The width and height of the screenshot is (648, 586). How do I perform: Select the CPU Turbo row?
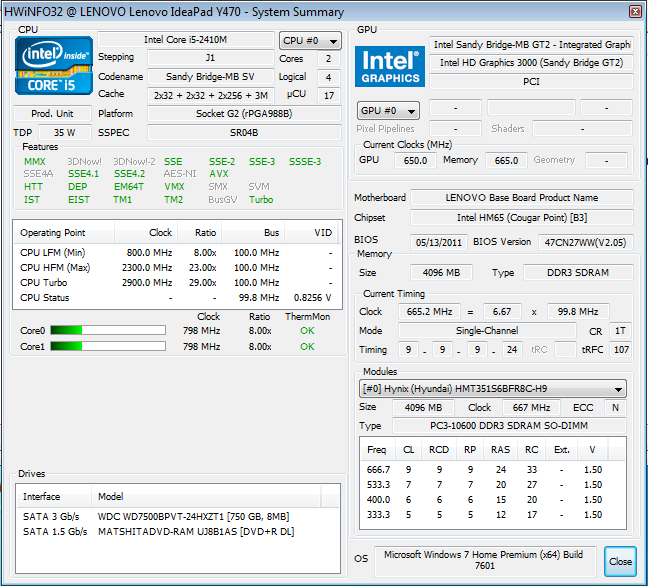pyautogui.click(x=176, y=283)
